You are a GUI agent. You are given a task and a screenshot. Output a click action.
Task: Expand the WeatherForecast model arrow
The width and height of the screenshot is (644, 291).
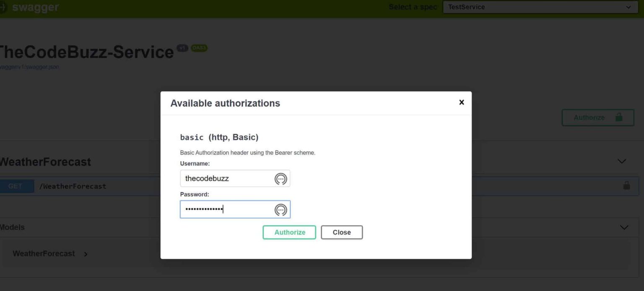click(x=86, y=254)
